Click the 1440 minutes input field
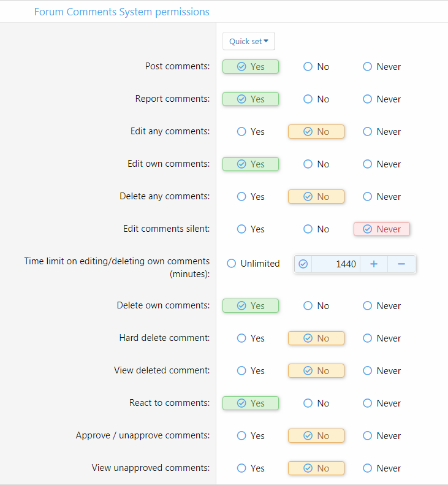Image resolution: width=448 pixels, height=485 pixels. (x=336, y=264)
